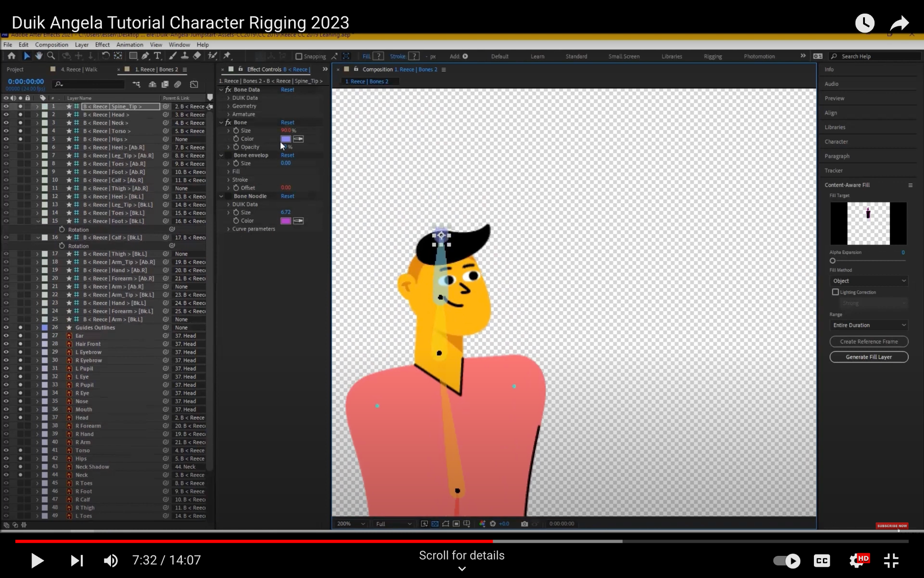This screenshot has width=924, height=578.
Task: Expand the Geometry property group
Action: pos(229,106)
